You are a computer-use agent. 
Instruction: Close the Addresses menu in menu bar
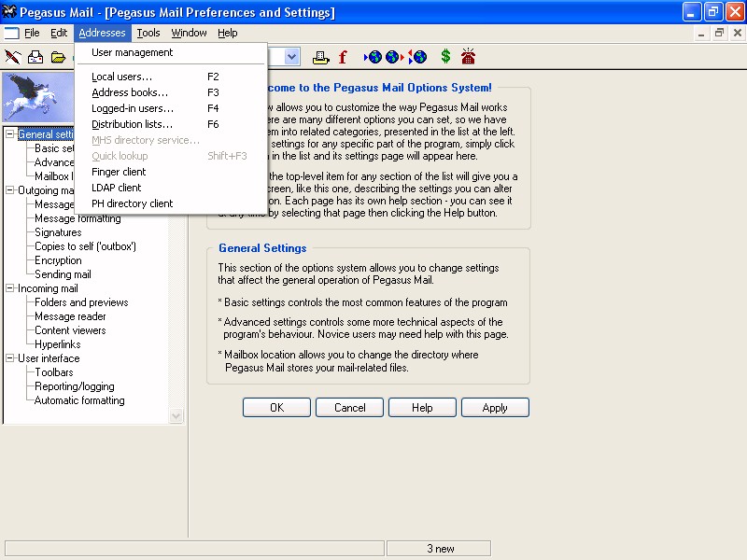[x=102, y=33]
